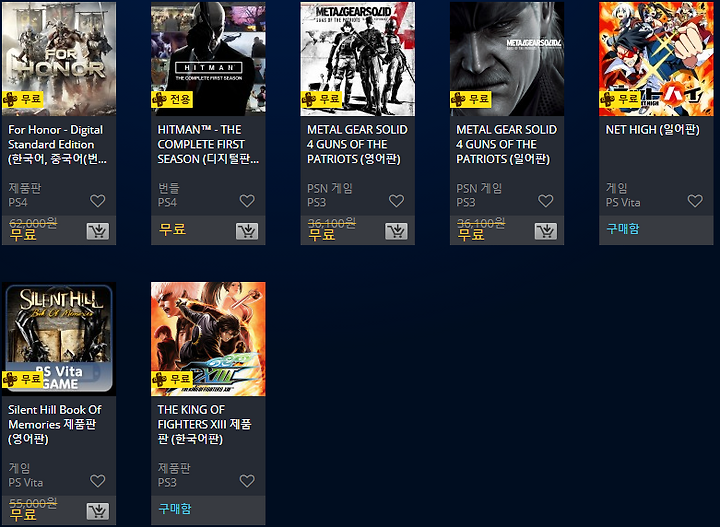720x527 pixels.
Task: Add Silent Hill Book Of Memories to cart
Action: pyautogui.click(x=98, y=511)
